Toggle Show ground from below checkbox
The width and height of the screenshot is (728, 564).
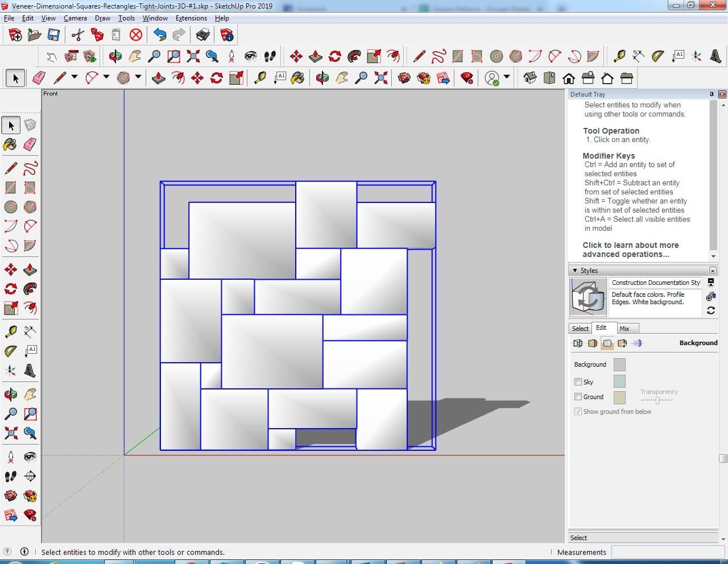coord(578,412)
